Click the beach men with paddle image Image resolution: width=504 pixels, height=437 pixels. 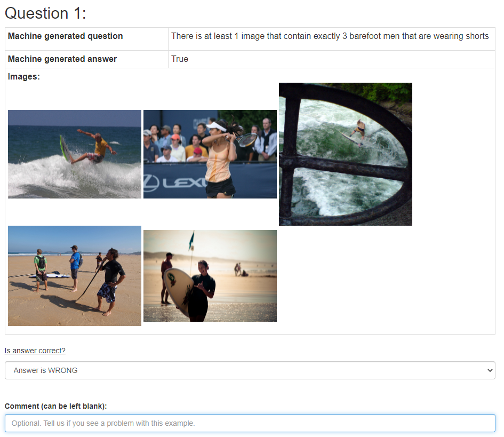pos(75,275)
